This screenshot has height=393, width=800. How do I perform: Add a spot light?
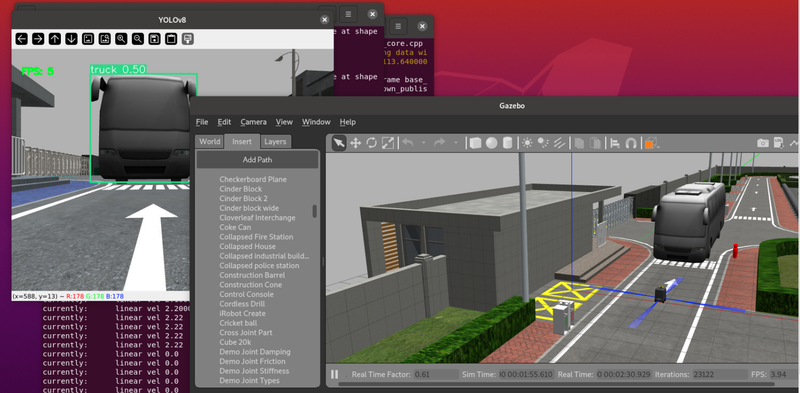[543, 143]
